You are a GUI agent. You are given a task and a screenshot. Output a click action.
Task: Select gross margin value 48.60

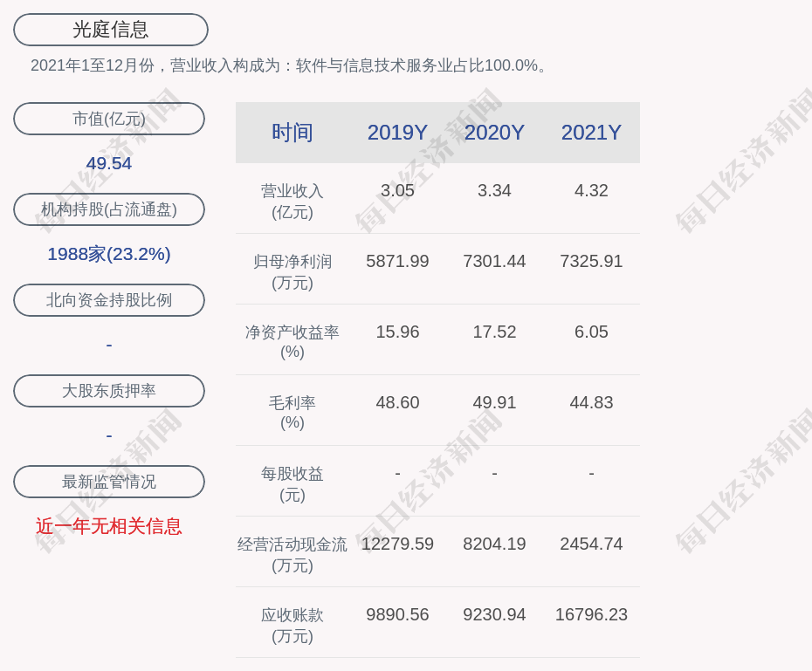click(397, 402)
